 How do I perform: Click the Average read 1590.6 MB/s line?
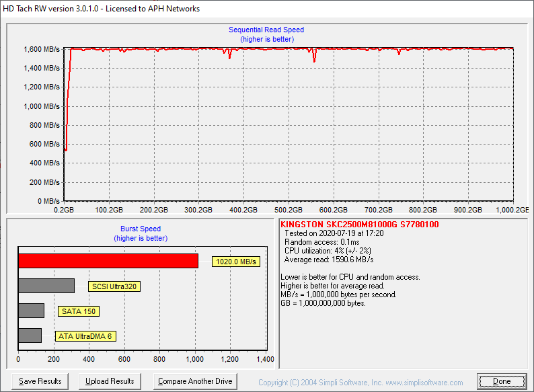(x=329, y=260)
